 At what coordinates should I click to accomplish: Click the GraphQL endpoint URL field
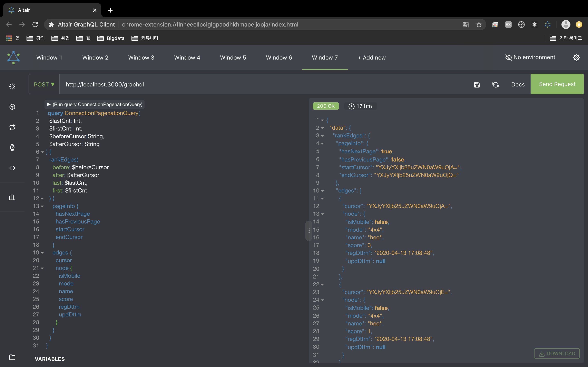(262, 84)
